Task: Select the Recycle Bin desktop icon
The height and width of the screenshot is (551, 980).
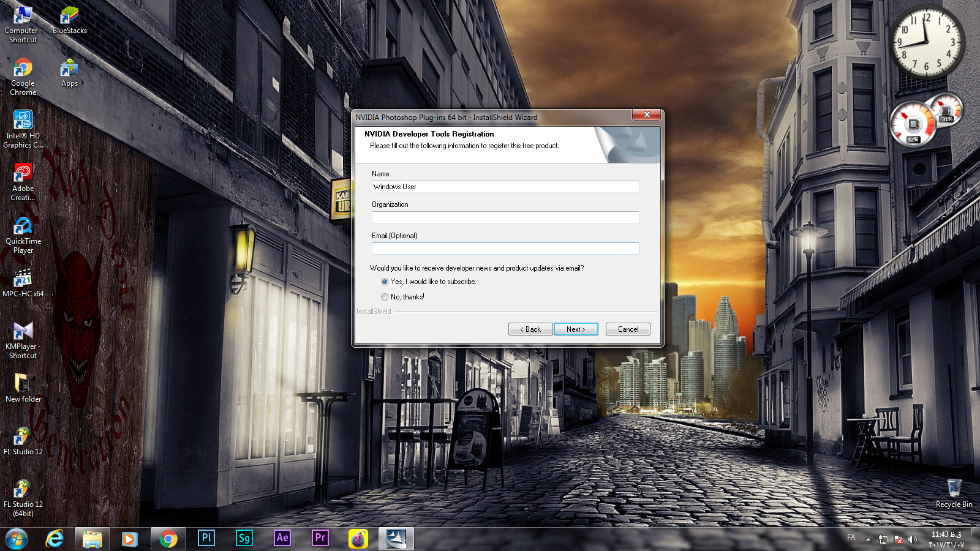Action: (x=954, y=493)
